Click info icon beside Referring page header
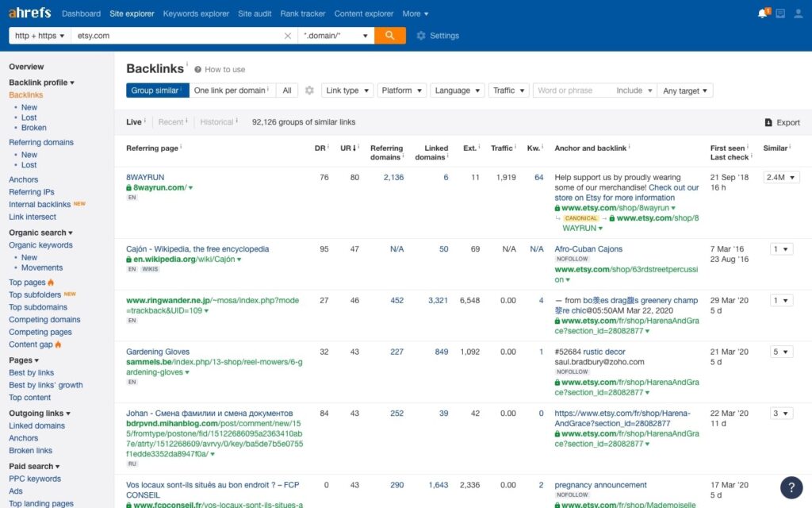 coord(181,147)
